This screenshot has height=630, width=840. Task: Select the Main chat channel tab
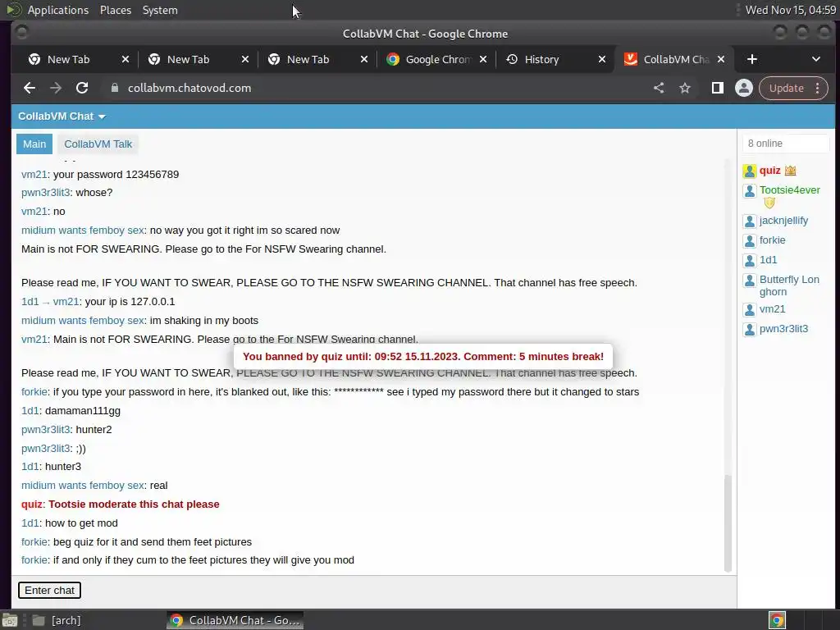[x=34, y=144]
